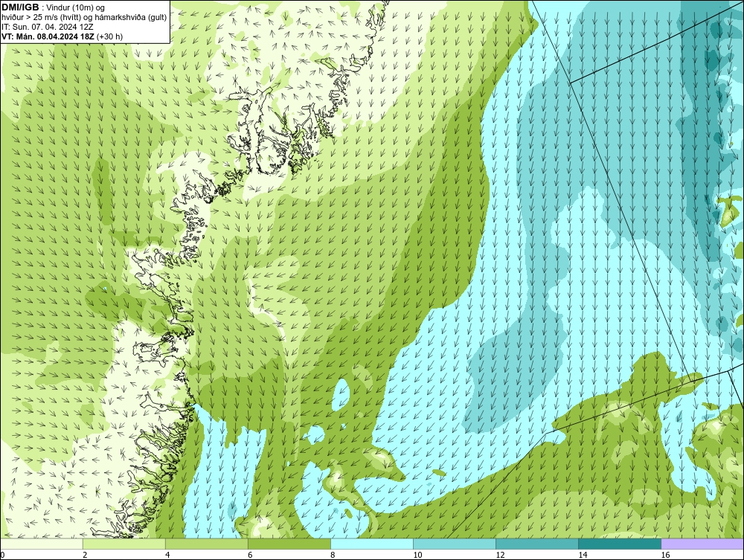Click the 0–2 m/s pale legend swatch
The height and width of the screenshot is (560, 744).
[42, 544]
